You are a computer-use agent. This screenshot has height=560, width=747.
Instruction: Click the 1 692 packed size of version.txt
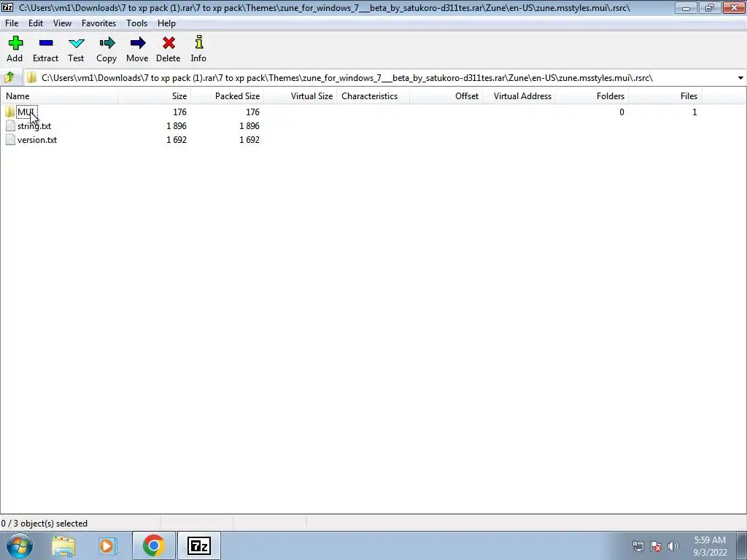point(249,139)
